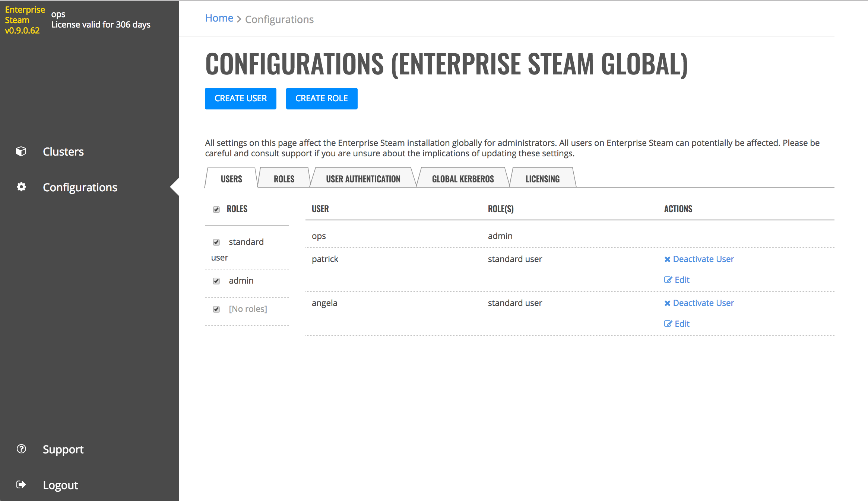The height and width of the screenshot is (501, 868).
Task: Click the pencil icon to edit angela
Action: click(x=668, y=323)
